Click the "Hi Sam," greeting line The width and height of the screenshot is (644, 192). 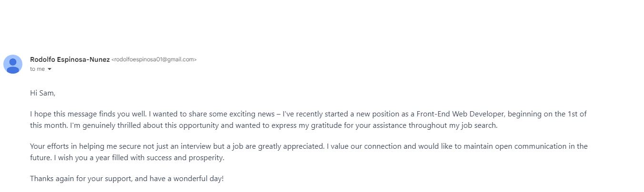point(43,93)
